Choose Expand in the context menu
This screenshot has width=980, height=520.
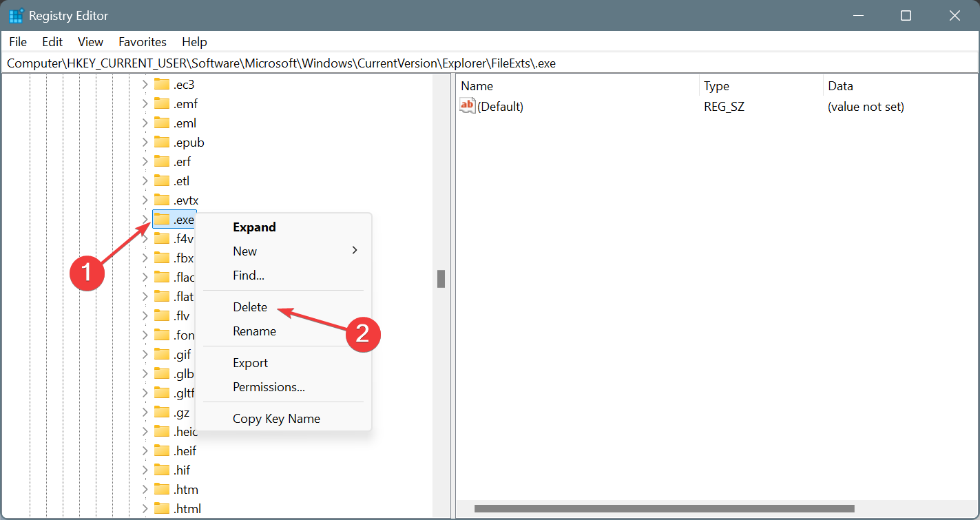tap(283, 227)
